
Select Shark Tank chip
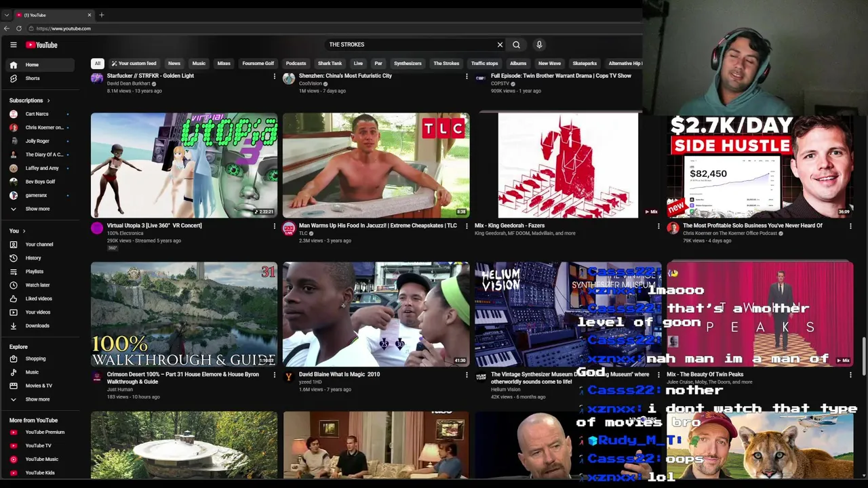point(330,64)
